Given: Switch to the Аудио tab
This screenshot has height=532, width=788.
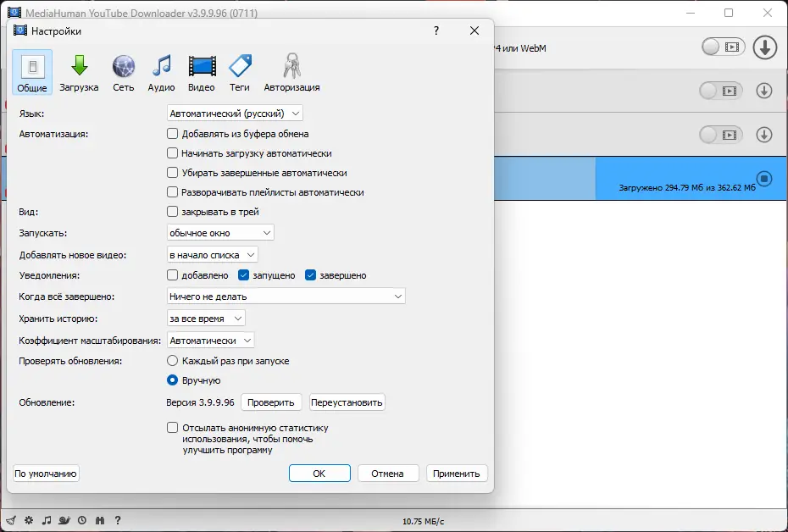Looking at the screenshot, I should point(161,72).
